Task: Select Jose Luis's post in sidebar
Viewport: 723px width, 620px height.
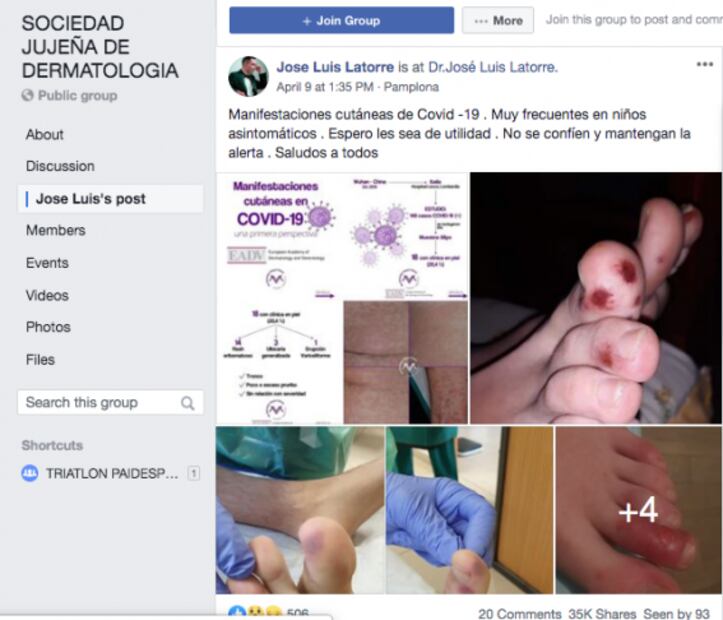Action: 110,199
